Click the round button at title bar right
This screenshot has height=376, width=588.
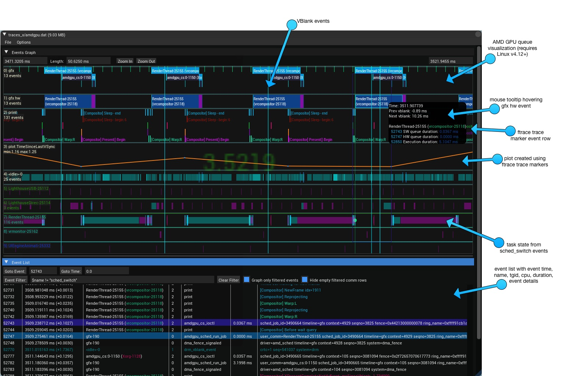point(478,34)
